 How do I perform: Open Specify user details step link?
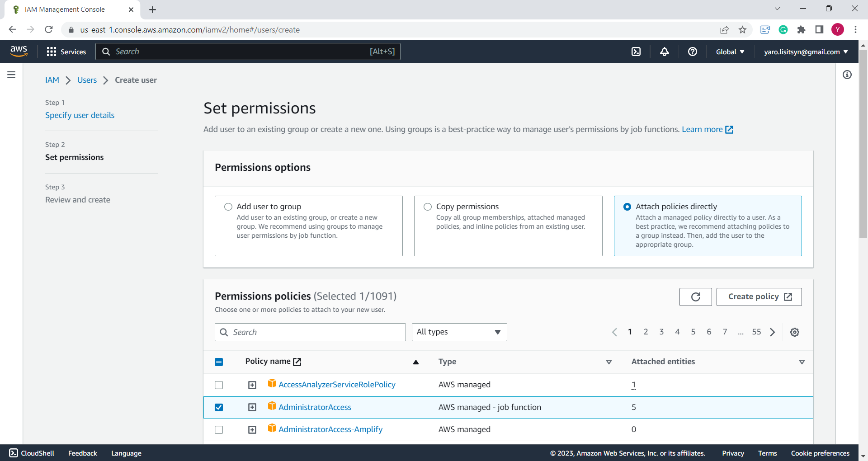80,115
